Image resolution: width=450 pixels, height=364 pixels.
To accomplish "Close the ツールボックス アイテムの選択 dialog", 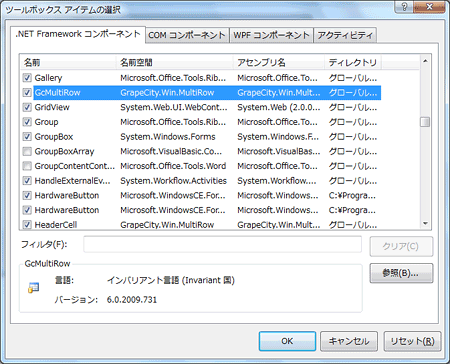I will click(429, 7).
